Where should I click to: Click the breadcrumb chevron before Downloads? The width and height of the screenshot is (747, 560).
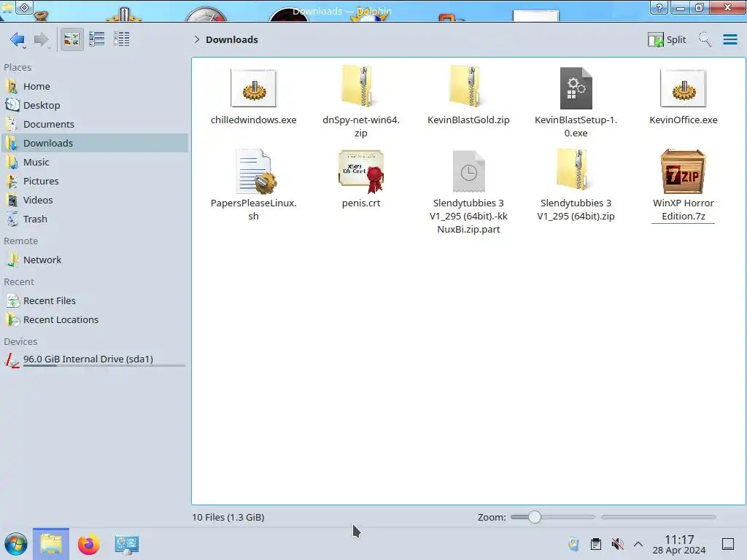pyautogui.click(x=197, y=39)
